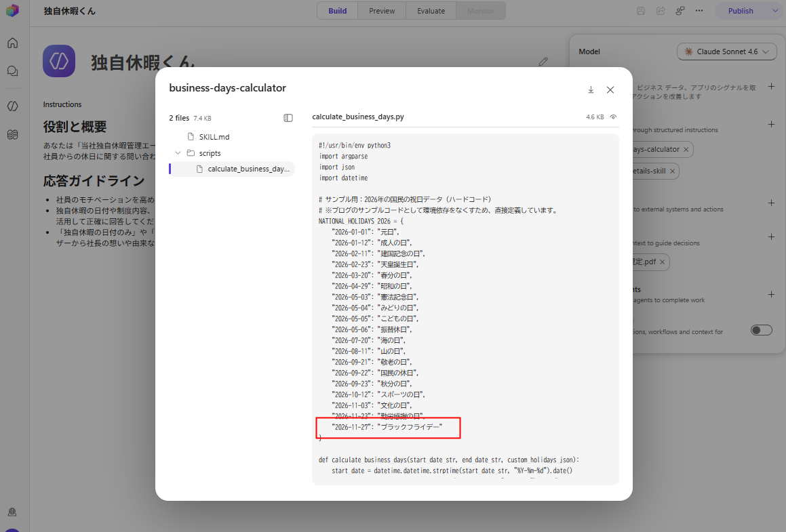Publish the agent
This screenshot has width=786, height=532.
(x=741, y=11)
